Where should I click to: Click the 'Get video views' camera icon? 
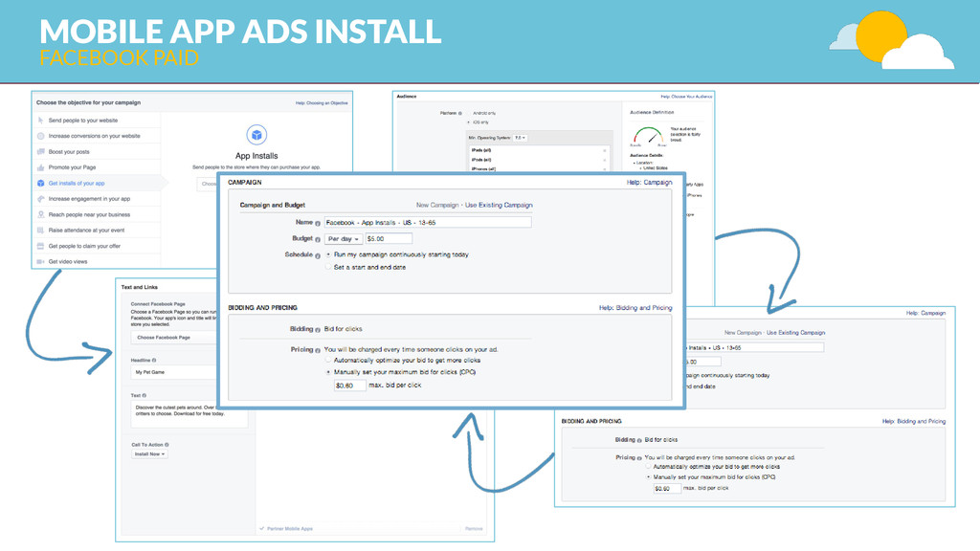(x=40, y=262)
